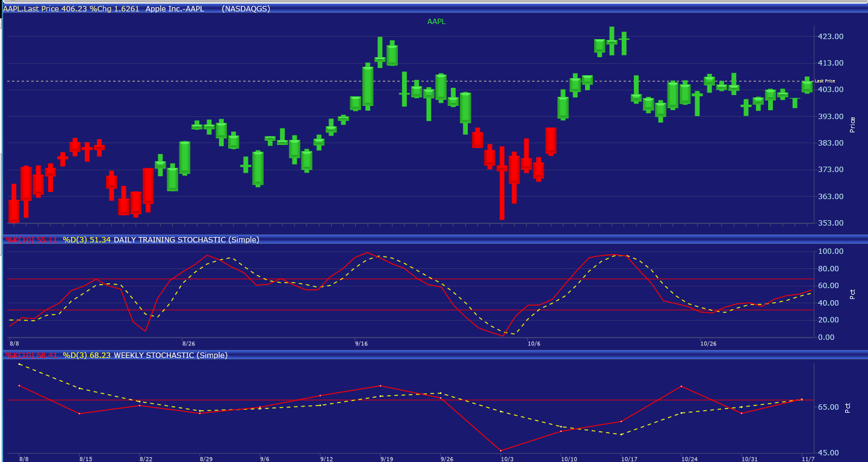The height and width of the screenshot is (462, 868).
Task: Click the '373.00' price axis label
Action: tap(831, 170)
